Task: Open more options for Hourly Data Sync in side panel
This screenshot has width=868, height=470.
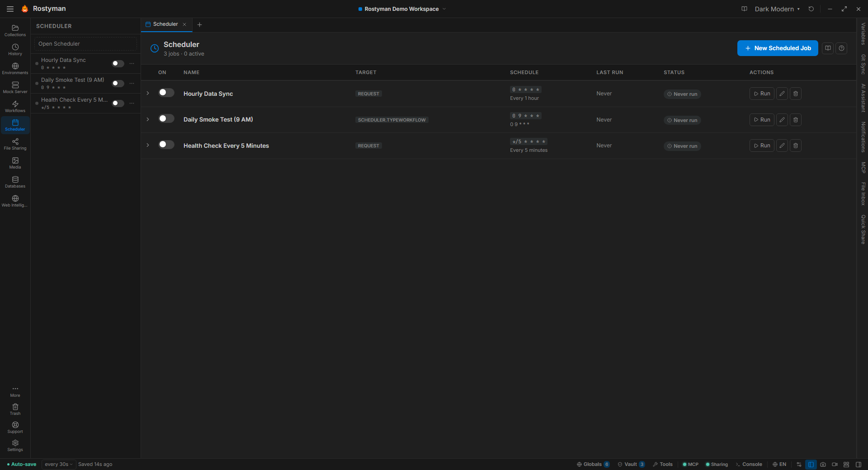Action: pos(132,64)
